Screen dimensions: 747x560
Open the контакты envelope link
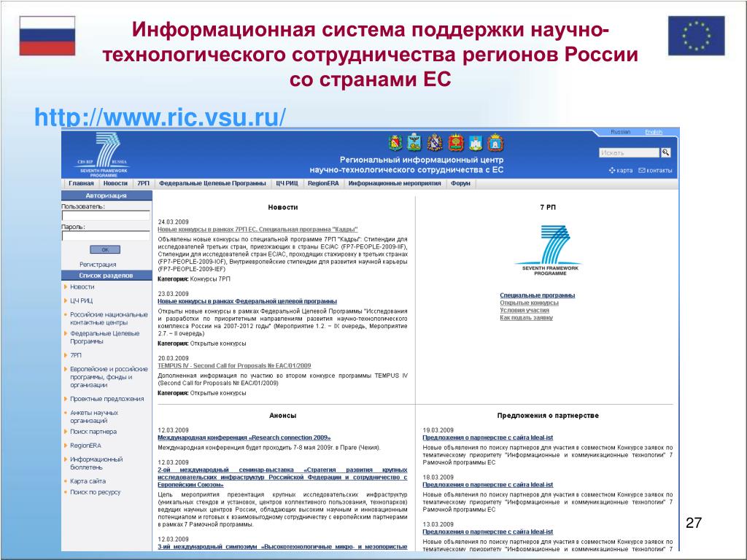(x=655, y=171)
